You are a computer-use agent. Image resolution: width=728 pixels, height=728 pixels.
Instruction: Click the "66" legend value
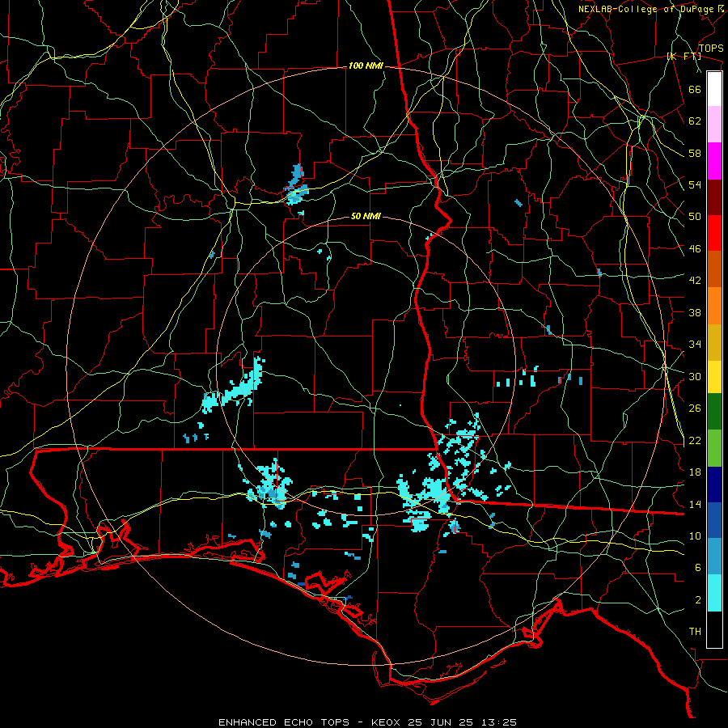(695, 89)
